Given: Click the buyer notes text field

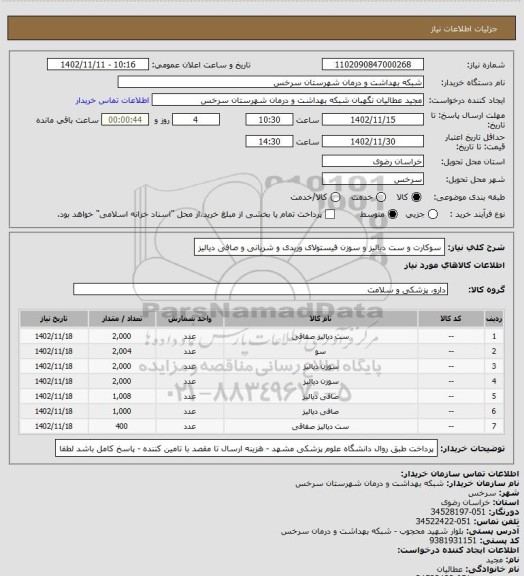Looking at the screenshot, I should coord(246,449).
